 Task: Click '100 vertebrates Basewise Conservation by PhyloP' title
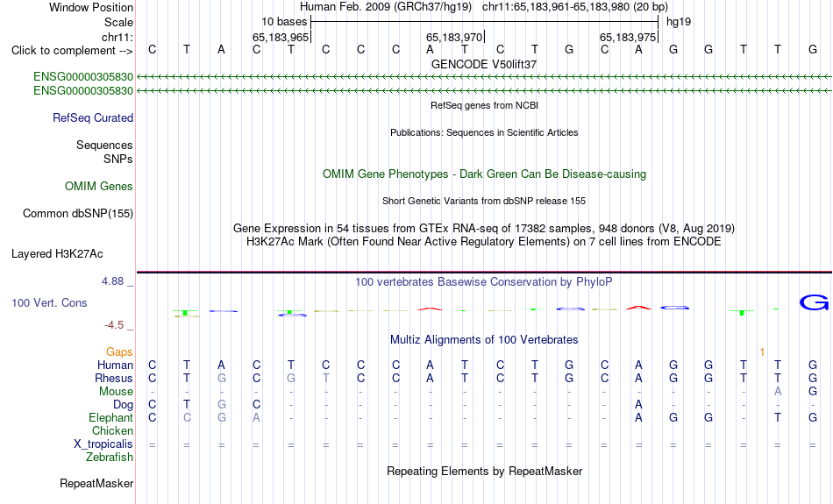tap(484, 282)
